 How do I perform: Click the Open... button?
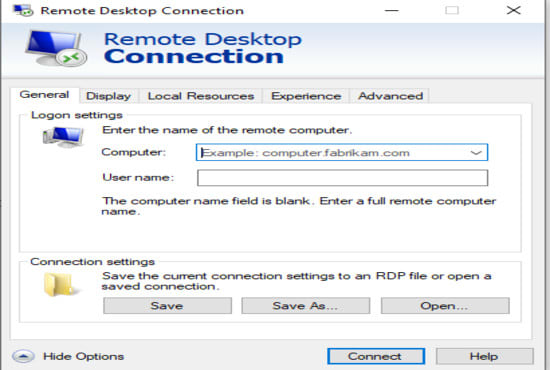(445, 306)
